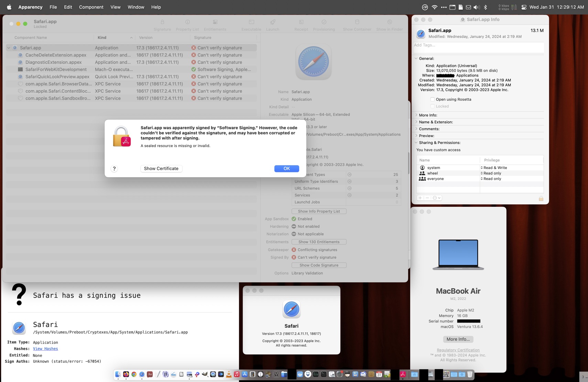
Task: Open the Component menu
Action: pyautogui.click(x=91, y=7)
